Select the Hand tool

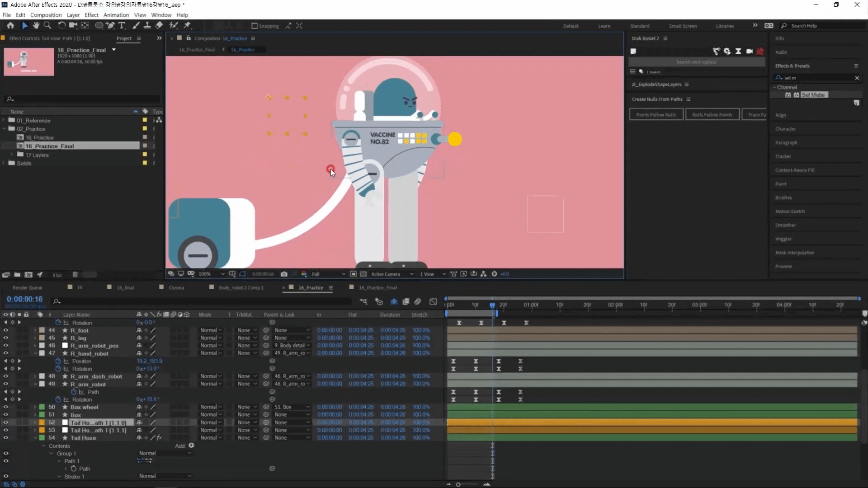click(36, 25)
